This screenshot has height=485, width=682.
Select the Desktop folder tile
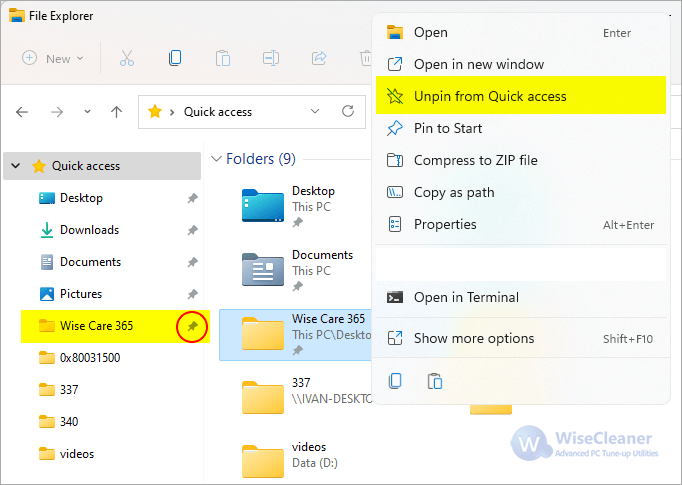[x=295, y=207]
